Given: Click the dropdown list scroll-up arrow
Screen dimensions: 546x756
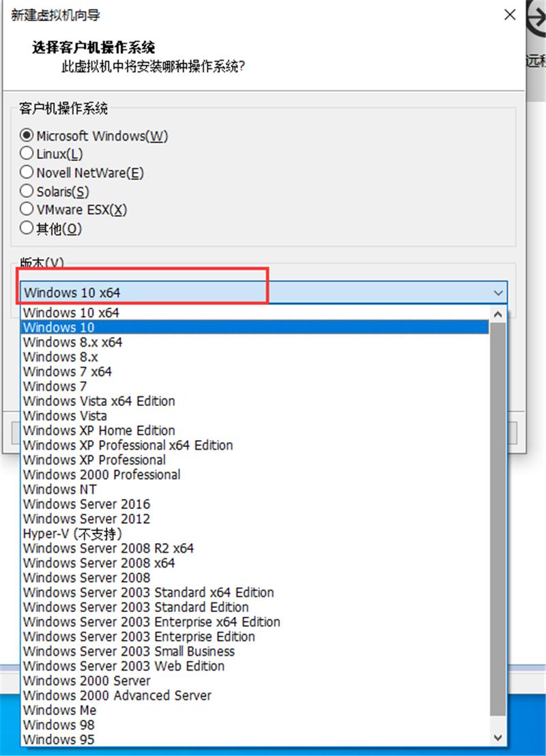Looking at the screenshot, I should 498,315.
